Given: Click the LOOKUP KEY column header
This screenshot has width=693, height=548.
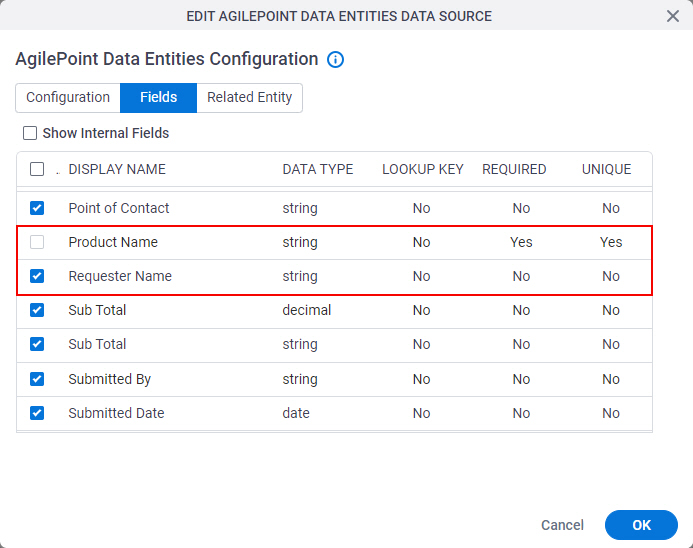Looking at the screenshot, I should tap(423, 169).
